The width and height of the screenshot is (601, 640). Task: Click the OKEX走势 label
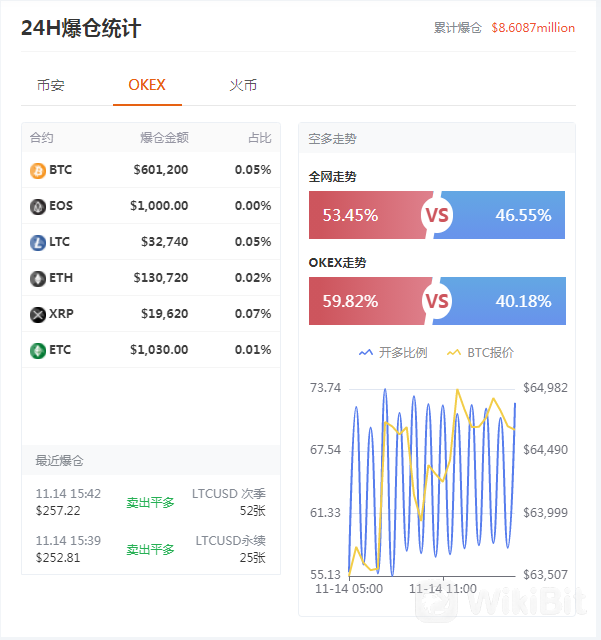(337, 262)
